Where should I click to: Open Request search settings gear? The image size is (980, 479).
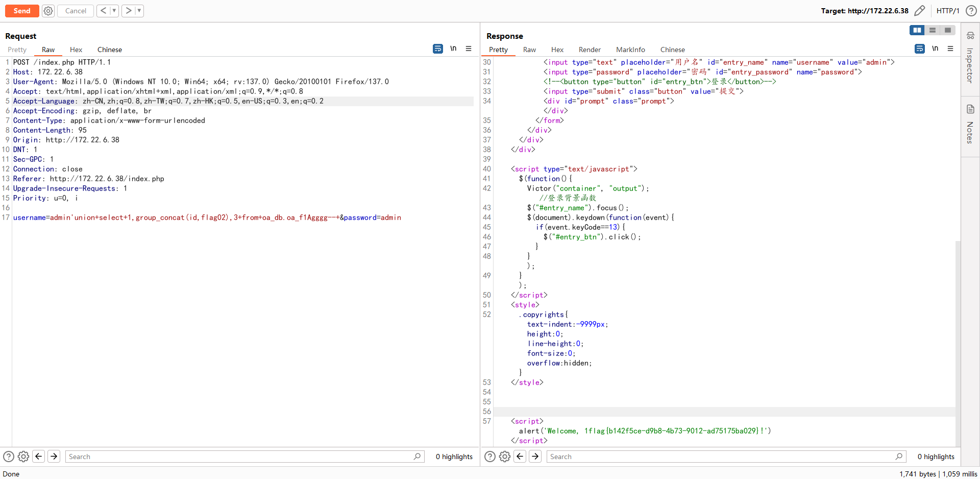(x=23, y=457)
